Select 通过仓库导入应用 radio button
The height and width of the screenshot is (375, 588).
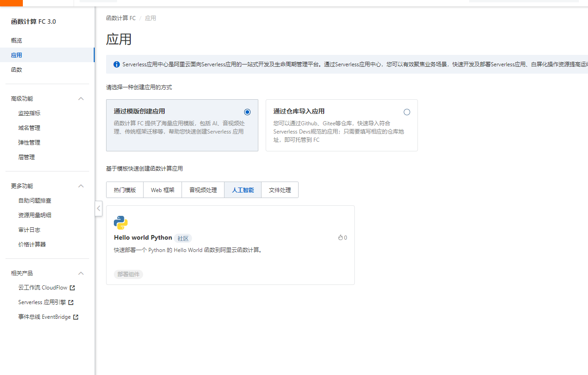coord(407,112)
